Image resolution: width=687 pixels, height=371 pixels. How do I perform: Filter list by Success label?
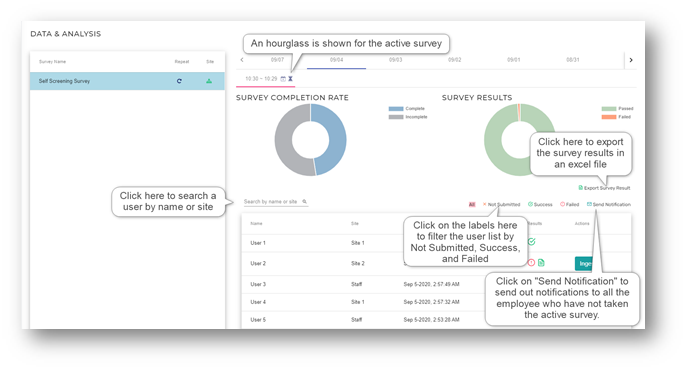[540, 205]
